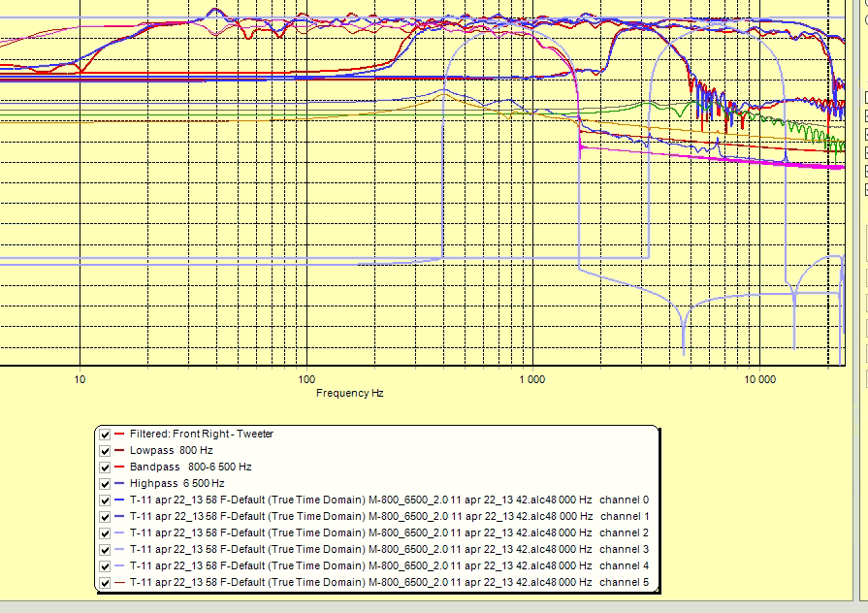This screenshot has width=868, height=613.
Task: Disable the Bandpass 800-6 500 Hz checkbox
Action: pyautogui.click(x=105, y=468)
